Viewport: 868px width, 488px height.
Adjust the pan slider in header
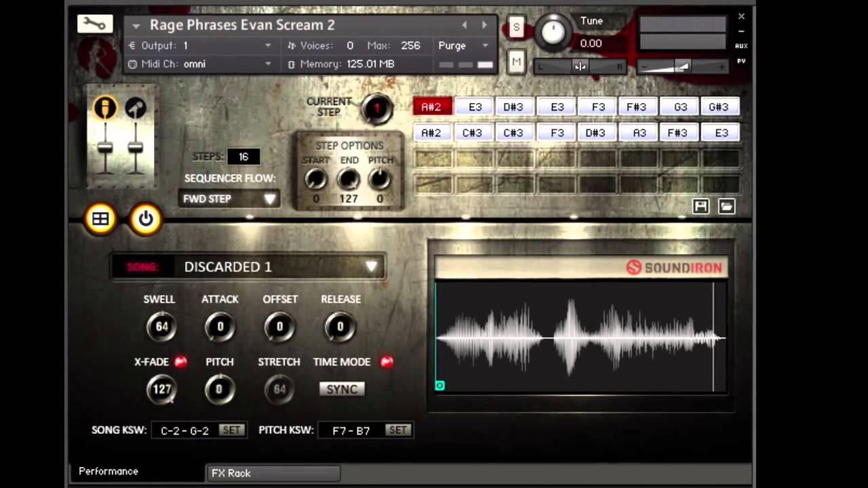tap(580, 66)
